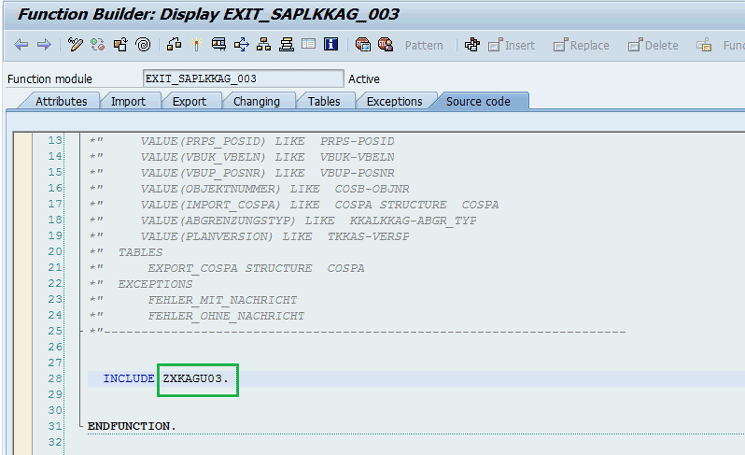745x455 pixels.
Task: Click the EXCEPTIONS comment on line 22
Action: click(x=155, y=284)
